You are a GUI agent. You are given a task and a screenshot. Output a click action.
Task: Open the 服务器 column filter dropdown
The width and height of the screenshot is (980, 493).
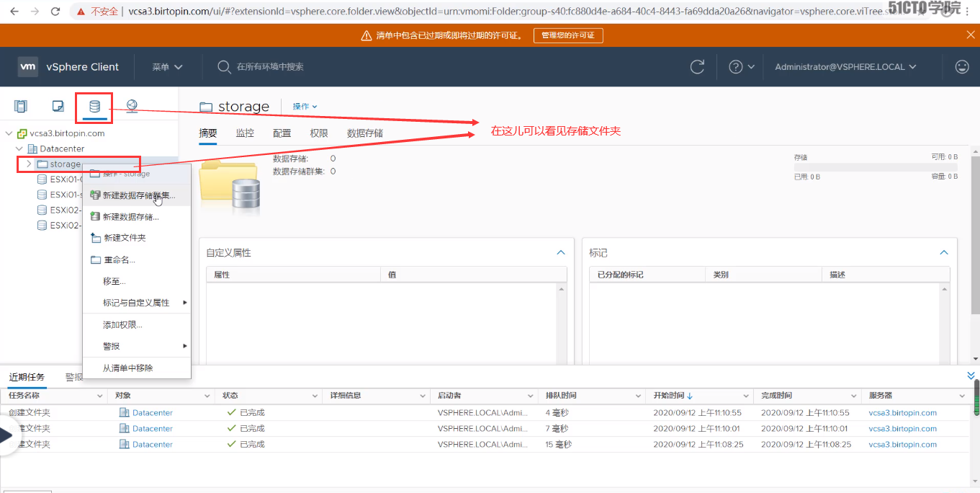click(x=962, y=396)
